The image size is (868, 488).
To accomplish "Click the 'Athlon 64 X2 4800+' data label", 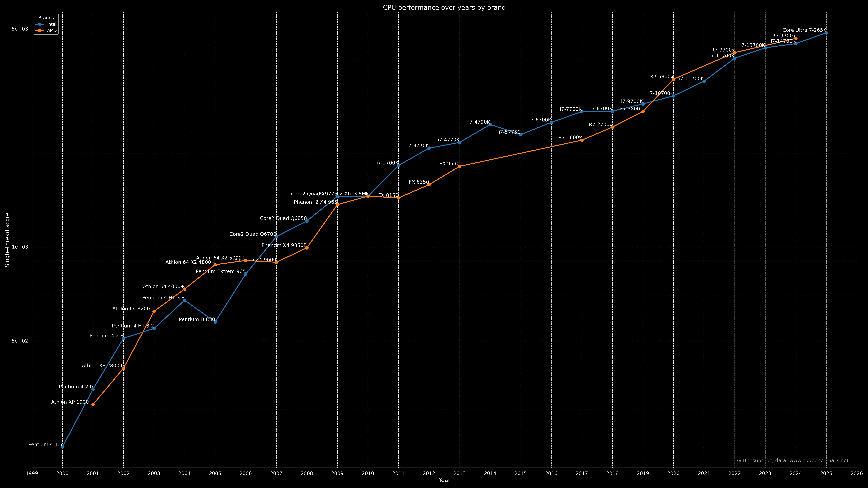I will [x=190, y=262].
